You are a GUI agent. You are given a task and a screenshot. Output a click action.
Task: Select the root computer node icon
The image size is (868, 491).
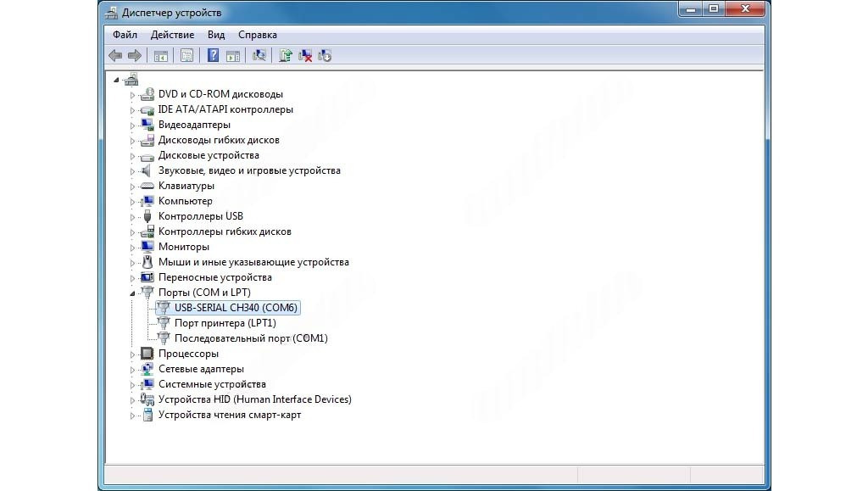tap(131, 79)
